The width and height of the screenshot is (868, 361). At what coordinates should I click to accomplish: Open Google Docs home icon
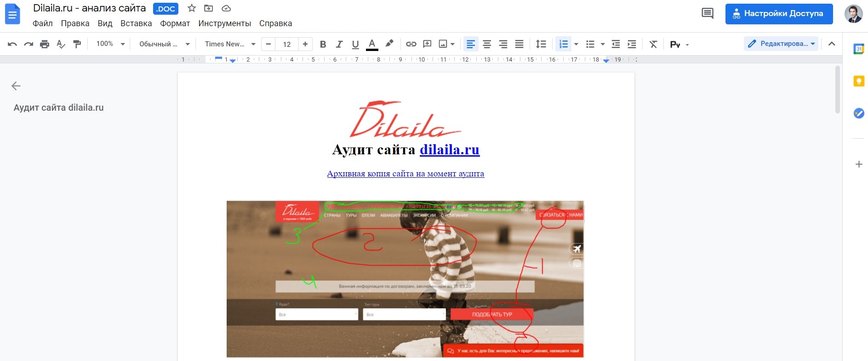pyautogui.click(x=12, y=14)
